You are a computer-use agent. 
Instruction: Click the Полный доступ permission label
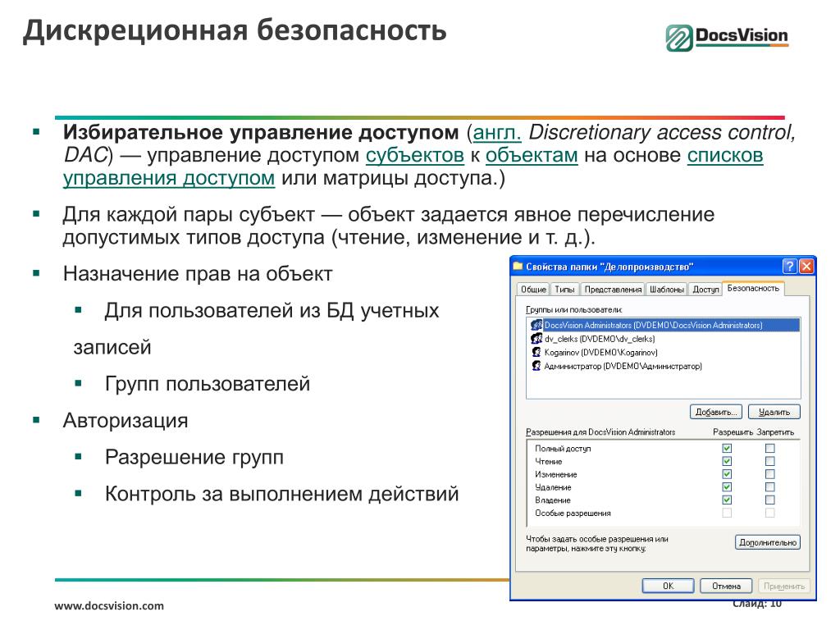pos(563,449)
